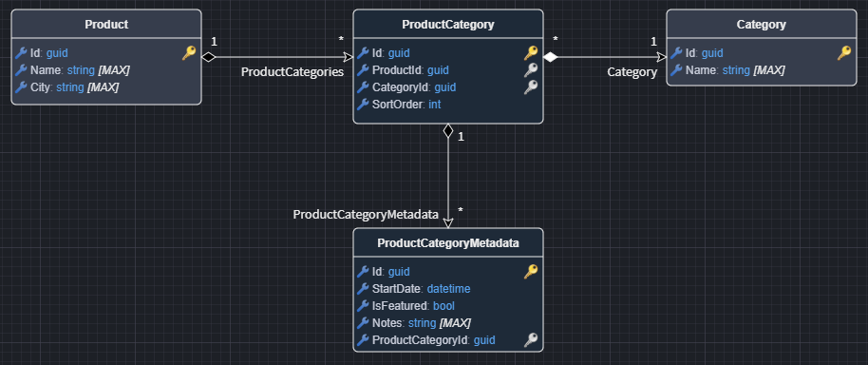Click wrench icon beside City attribute
Screen dimensions: 868x365
coord(21,87)
